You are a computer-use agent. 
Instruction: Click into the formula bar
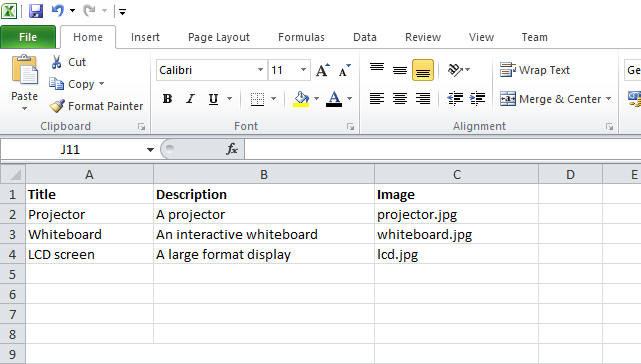[x=443, y=149]
